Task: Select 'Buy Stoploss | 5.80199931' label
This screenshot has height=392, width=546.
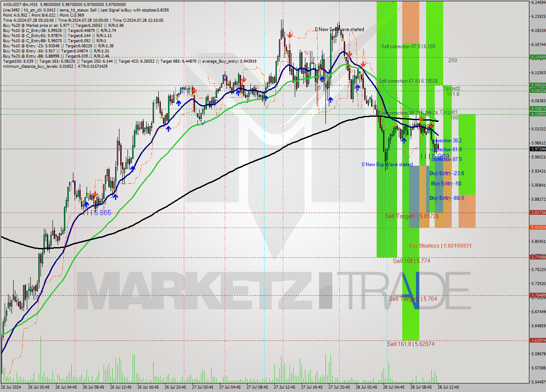Action: tap(440, 246)
